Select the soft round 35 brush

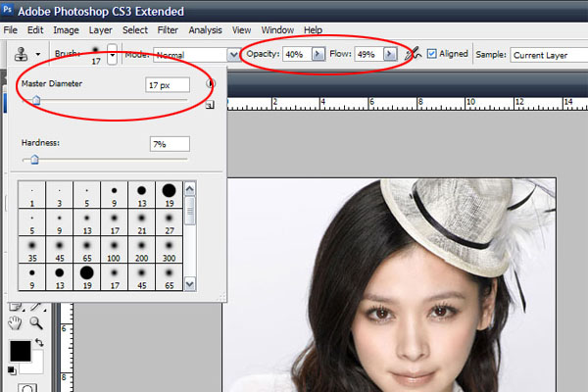point(32,250)
